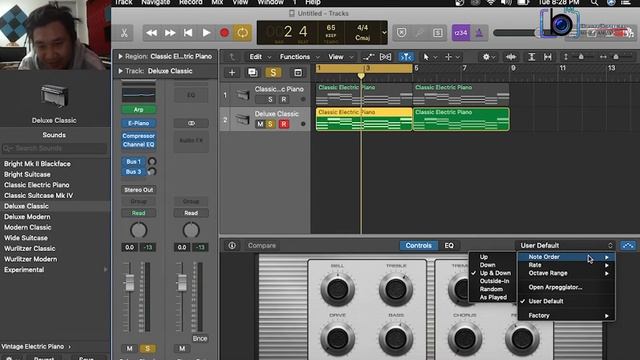640x360 pixels.
Task: Open the Edit menu in tracks area
Action: [260, 57]
